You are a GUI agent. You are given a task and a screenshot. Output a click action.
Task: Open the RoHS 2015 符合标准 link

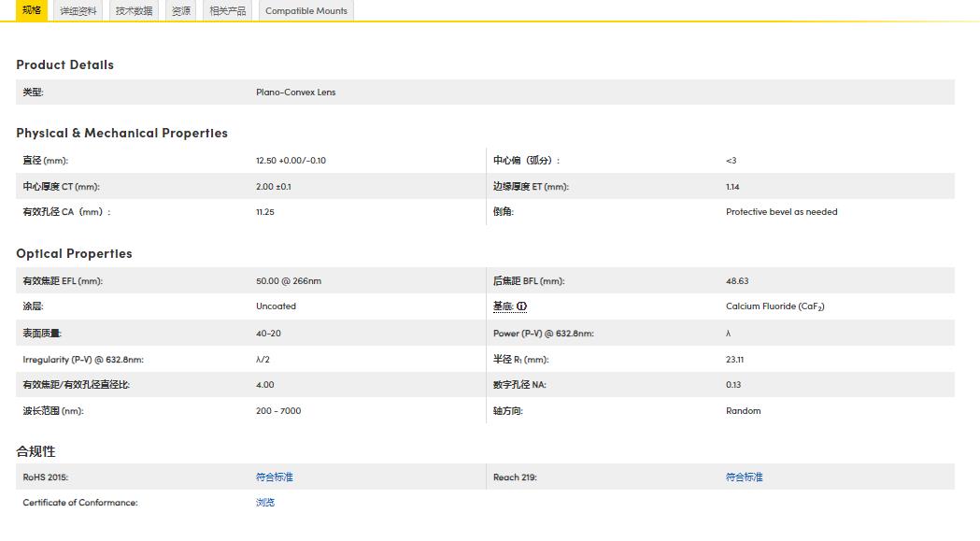click(274, 477)
